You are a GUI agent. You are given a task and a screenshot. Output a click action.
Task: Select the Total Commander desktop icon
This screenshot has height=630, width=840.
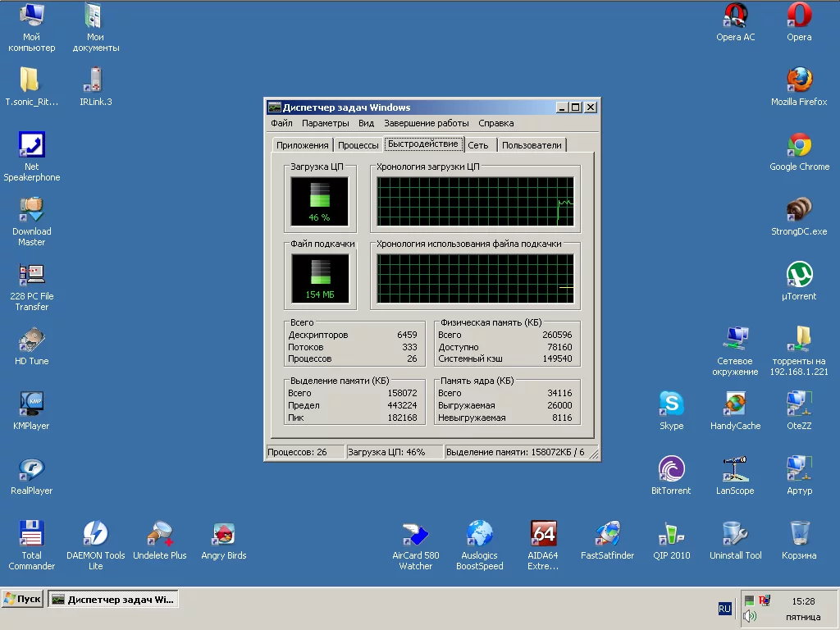[x=31, y=534]
